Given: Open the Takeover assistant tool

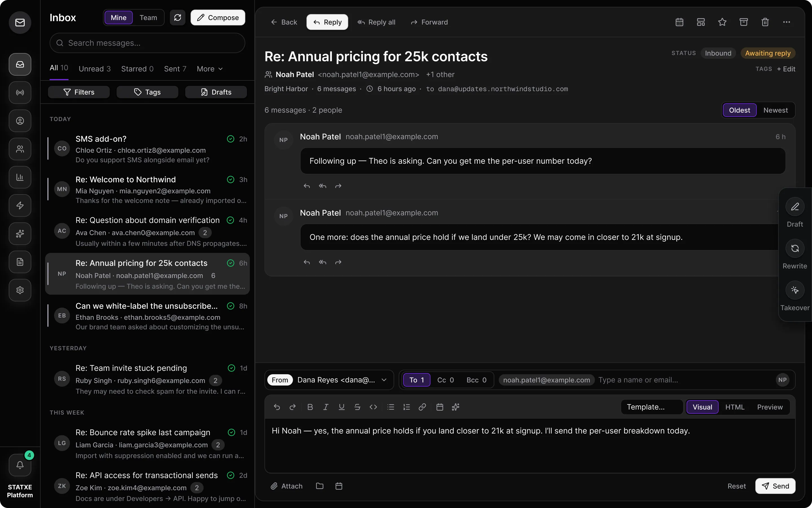Looking at the screenshot, I should [795, 296].
